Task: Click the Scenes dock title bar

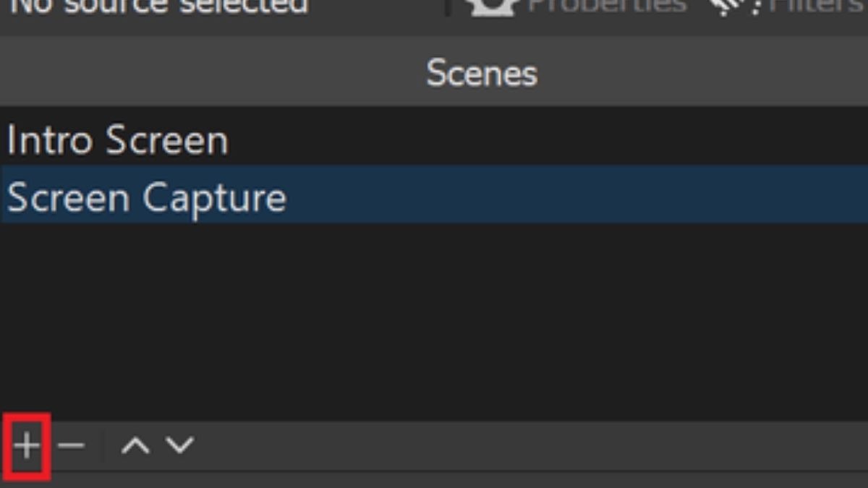Action: coord(434,73)
